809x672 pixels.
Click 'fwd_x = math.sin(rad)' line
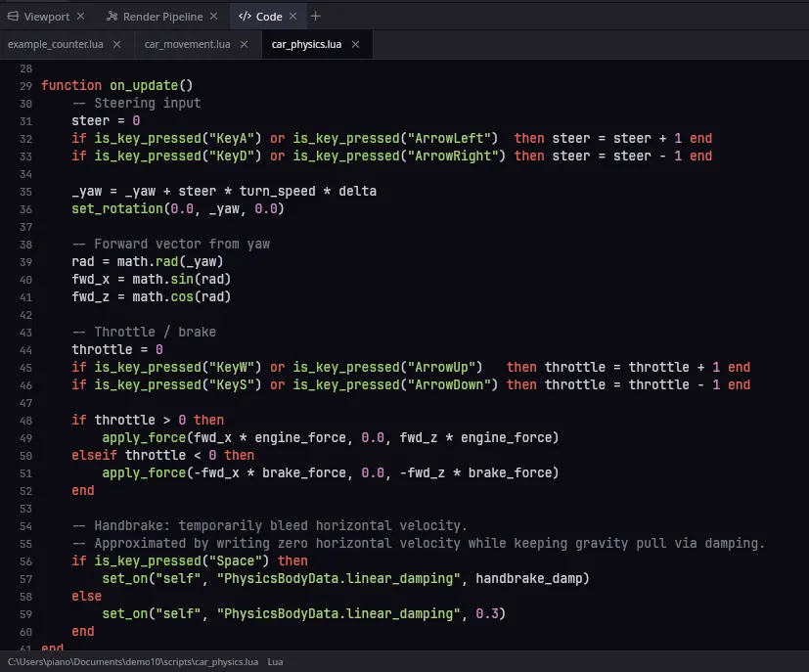click(x=152, y=279)
